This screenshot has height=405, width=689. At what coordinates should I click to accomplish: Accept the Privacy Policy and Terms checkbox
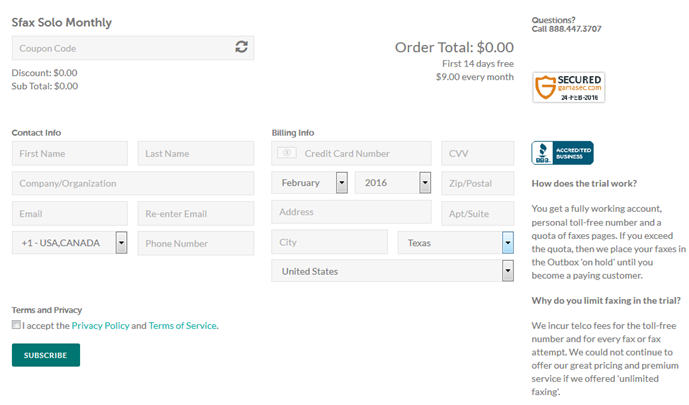[16, 325]
